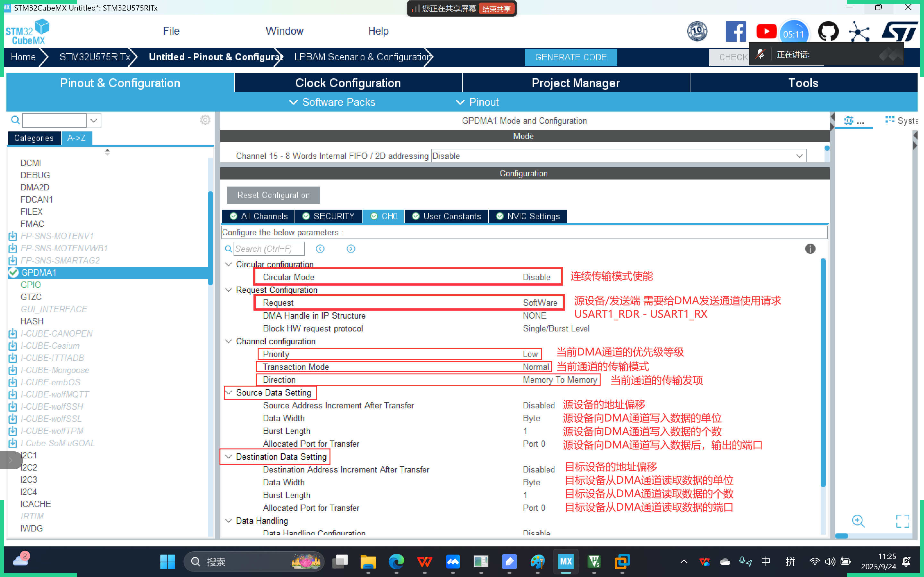924x577 pixels.
Task: Click the Facebook icon in header
Action: point(735,32)
